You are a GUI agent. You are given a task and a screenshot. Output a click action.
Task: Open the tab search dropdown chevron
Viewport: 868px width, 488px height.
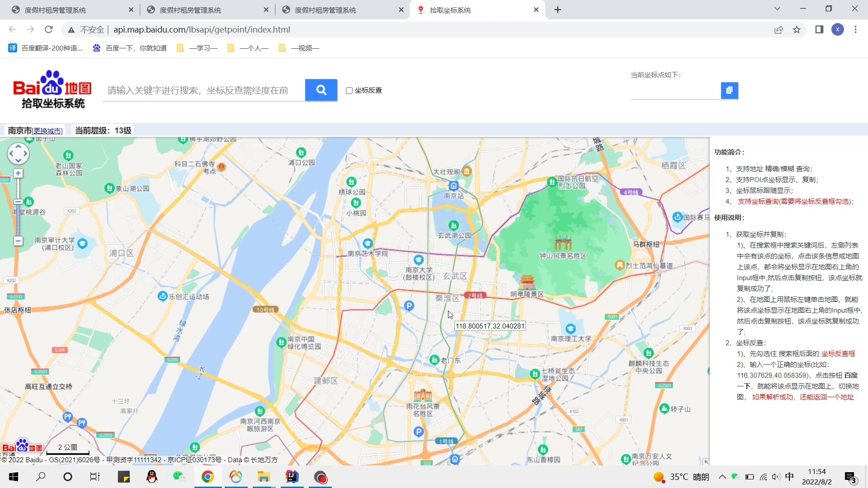(x=777, y=9)
